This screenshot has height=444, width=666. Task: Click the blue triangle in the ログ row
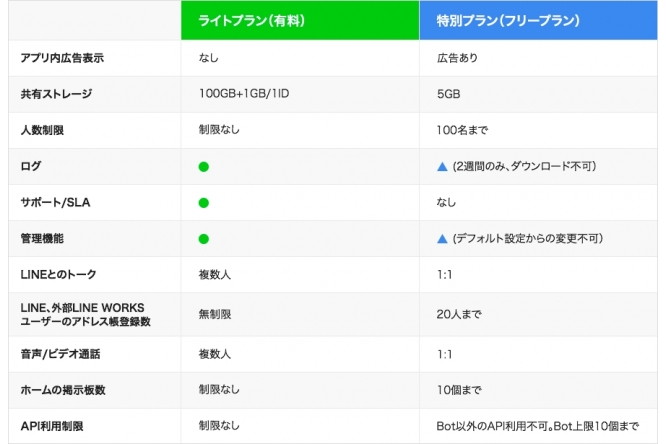(442, 167)
